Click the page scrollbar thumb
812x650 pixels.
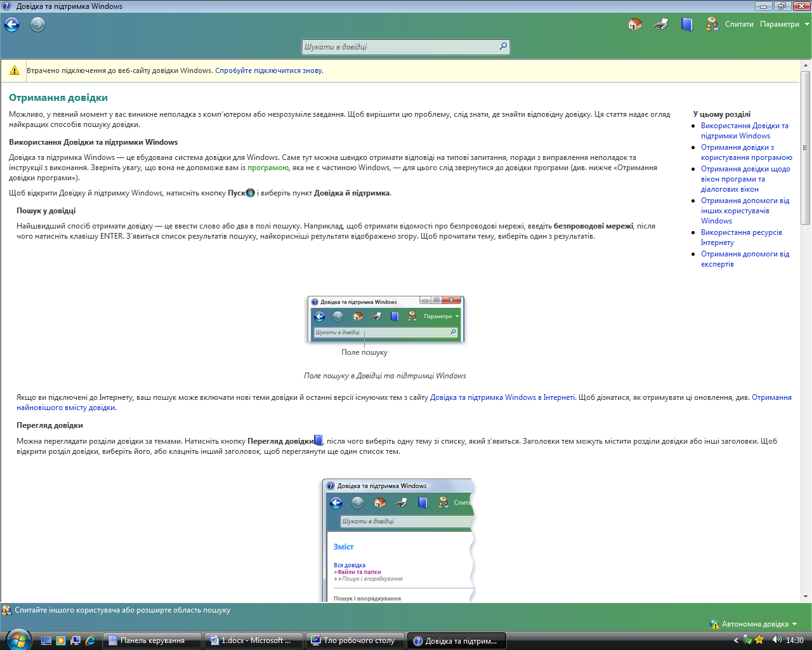[x=806, y=147]
